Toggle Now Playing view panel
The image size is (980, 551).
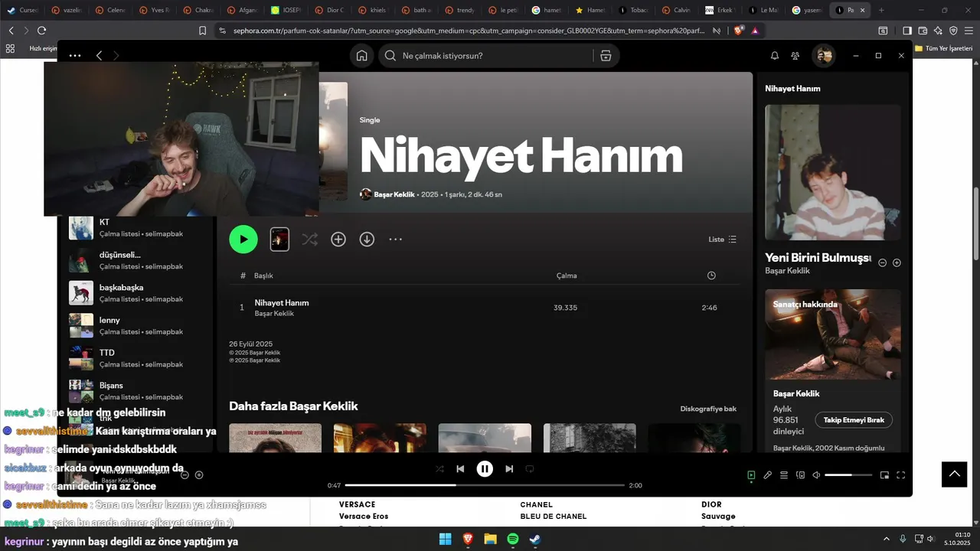[x=751, y=475]
